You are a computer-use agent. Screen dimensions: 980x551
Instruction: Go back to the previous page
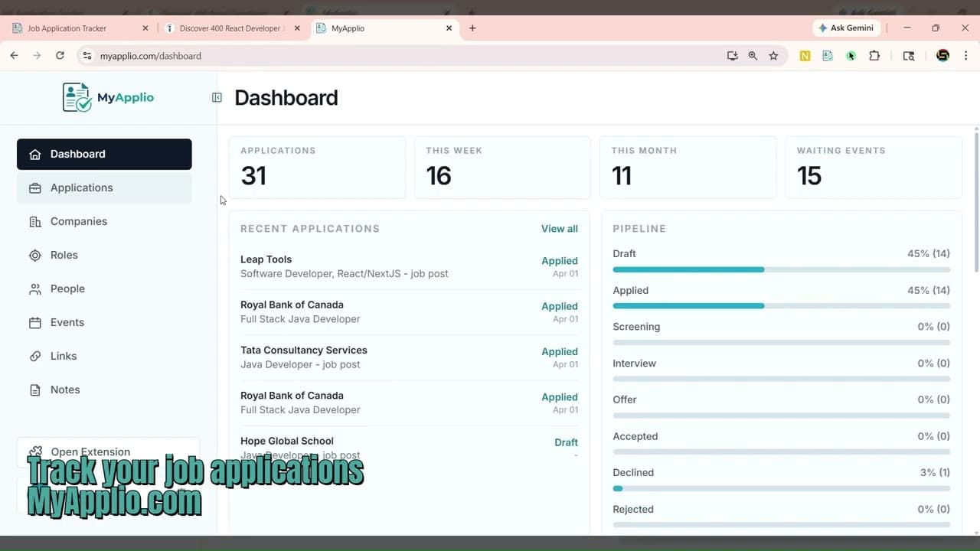click(14, 56)
